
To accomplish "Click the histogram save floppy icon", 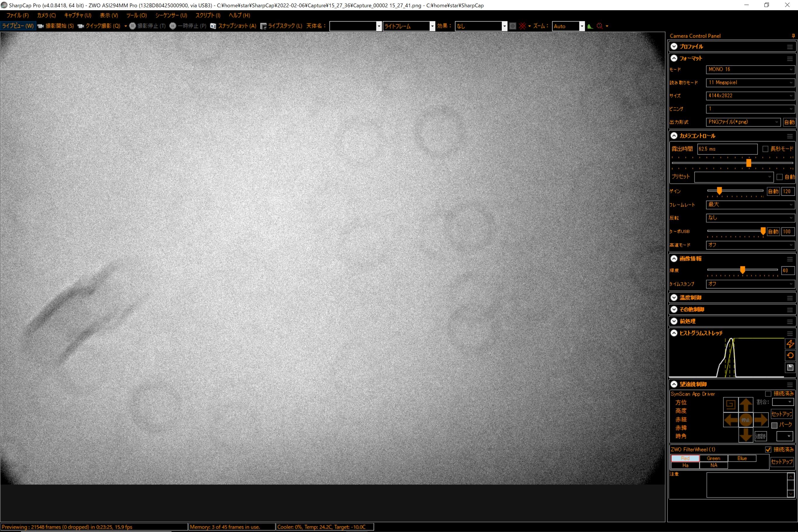I will pos(790,367).
